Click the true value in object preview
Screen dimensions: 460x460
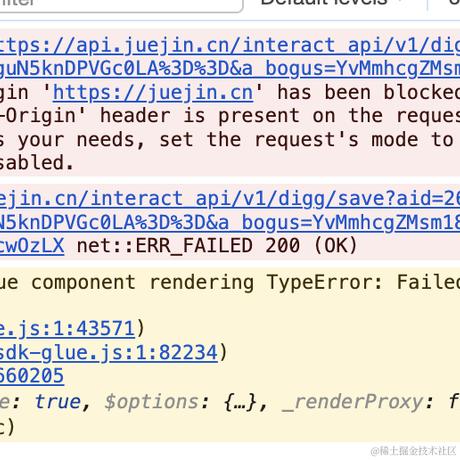pos(58,401)
